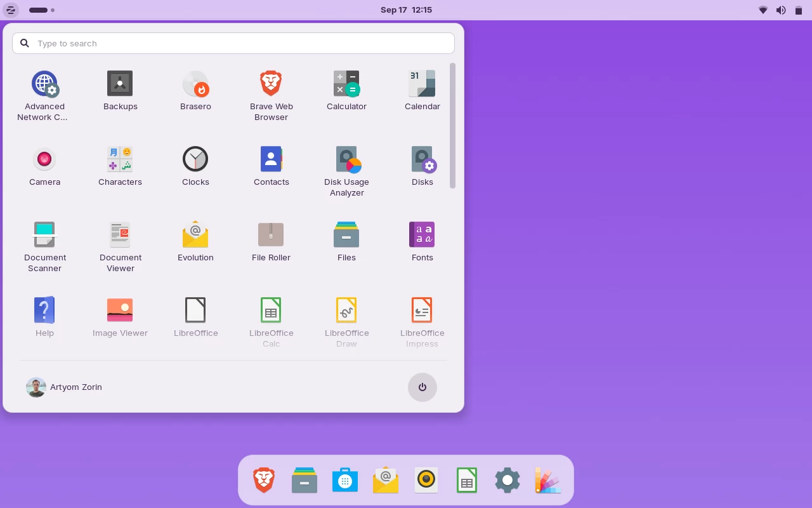Click the Type to search field
The width and height of the screenshot is (812, 508).
coord(233,43)
